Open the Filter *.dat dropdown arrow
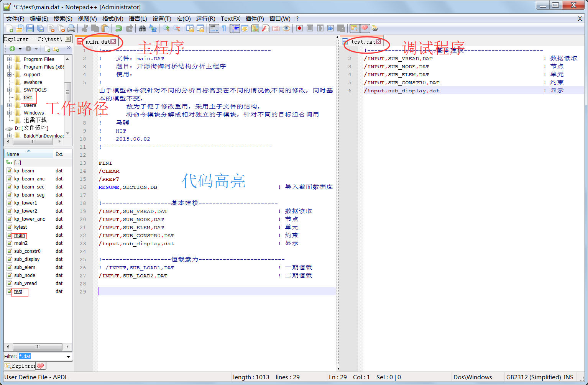588x385 pixels. (69, 357)
